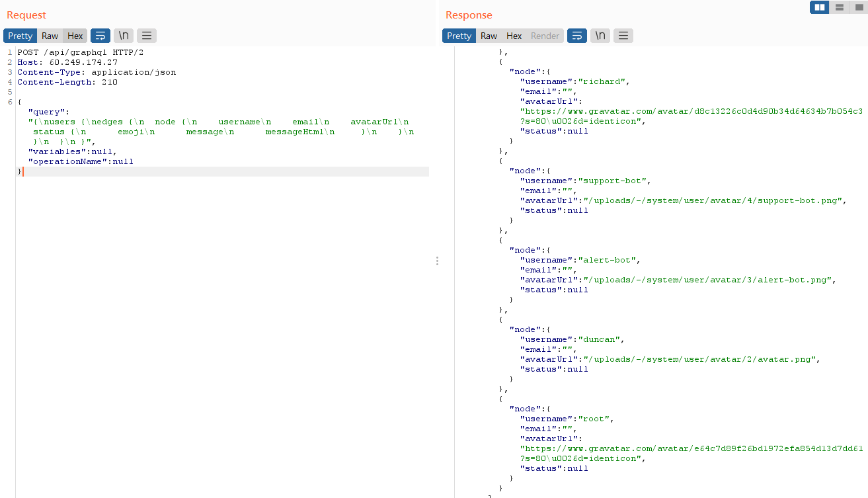Click the "operationName":null line
Screen dimensions: 868x498
pyautogui.click(x=81, y=161)
